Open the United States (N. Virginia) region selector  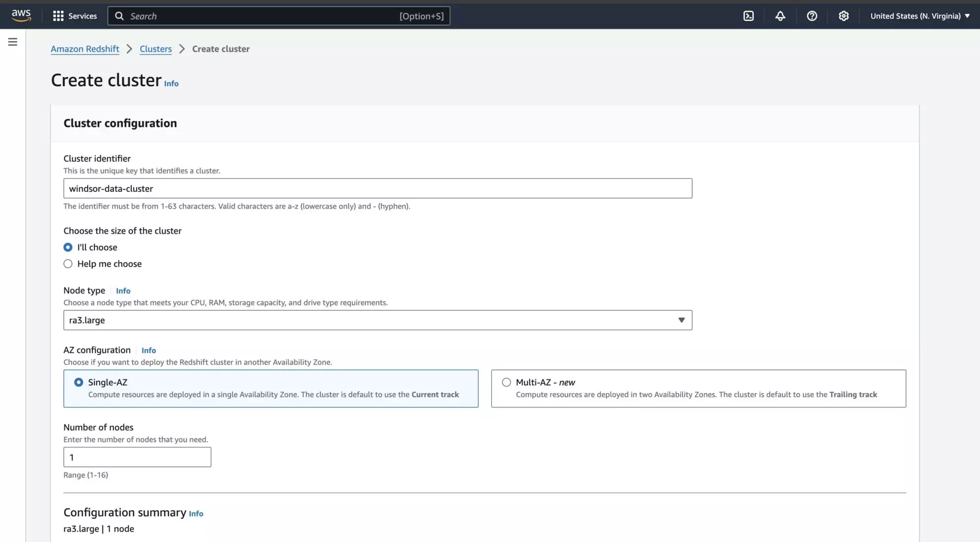[x=920, y=16]
